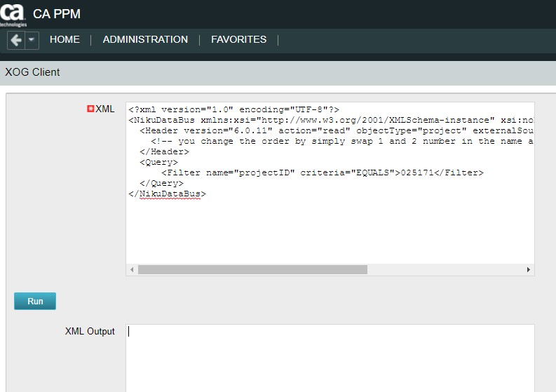Screen dimensions: 556x392
Task: Click the red required-field indicator beside XML
Action: click(90, 109)
